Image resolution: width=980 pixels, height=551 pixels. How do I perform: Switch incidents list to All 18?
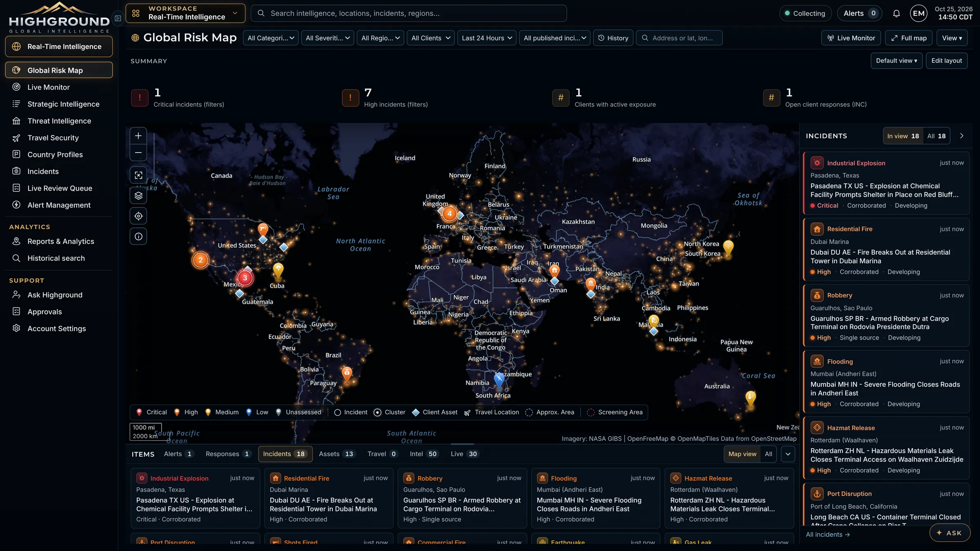click(x=936, y=136)
